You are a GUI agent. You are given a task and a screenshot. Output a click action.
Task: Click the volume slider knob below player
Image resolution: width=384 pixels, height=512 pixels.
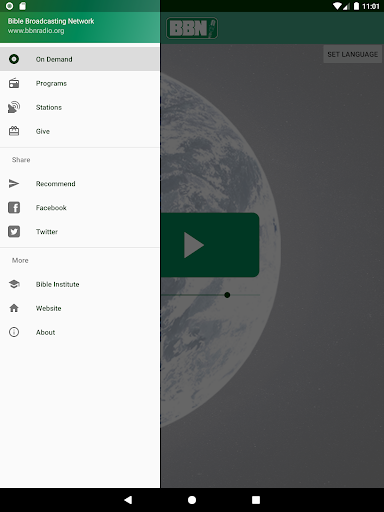(227, 295)
